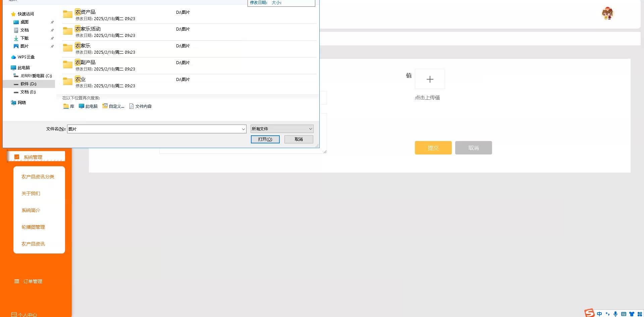Expand the 文件名 dropdown arrow

[x=244, y=129]
